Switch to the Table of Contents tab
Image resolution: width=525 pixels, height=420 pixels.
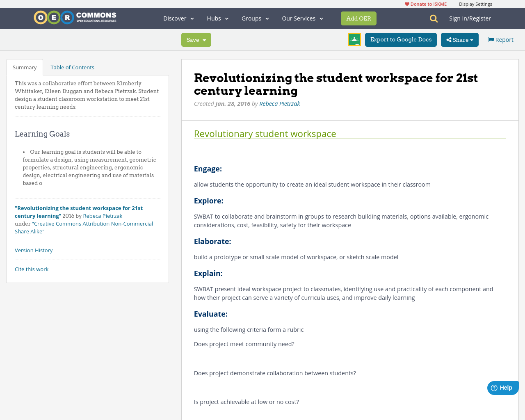(72, 67)
